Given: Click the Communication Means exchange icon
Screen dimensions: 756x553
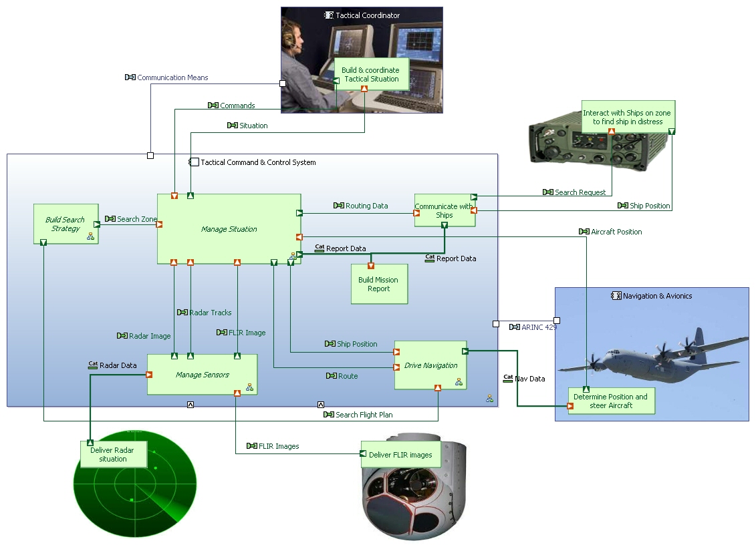Looking at the screenshot, I should click(130, 77).
